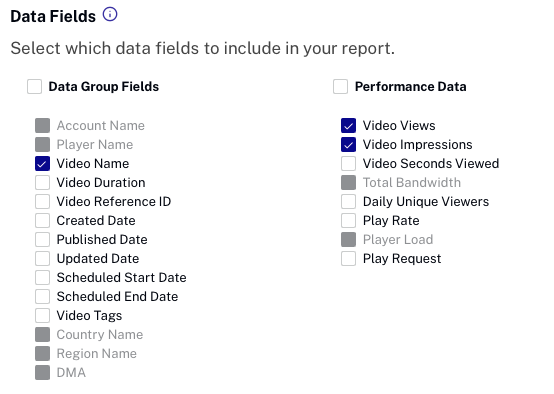Enable the Published Date checkbox

point(42,240)
